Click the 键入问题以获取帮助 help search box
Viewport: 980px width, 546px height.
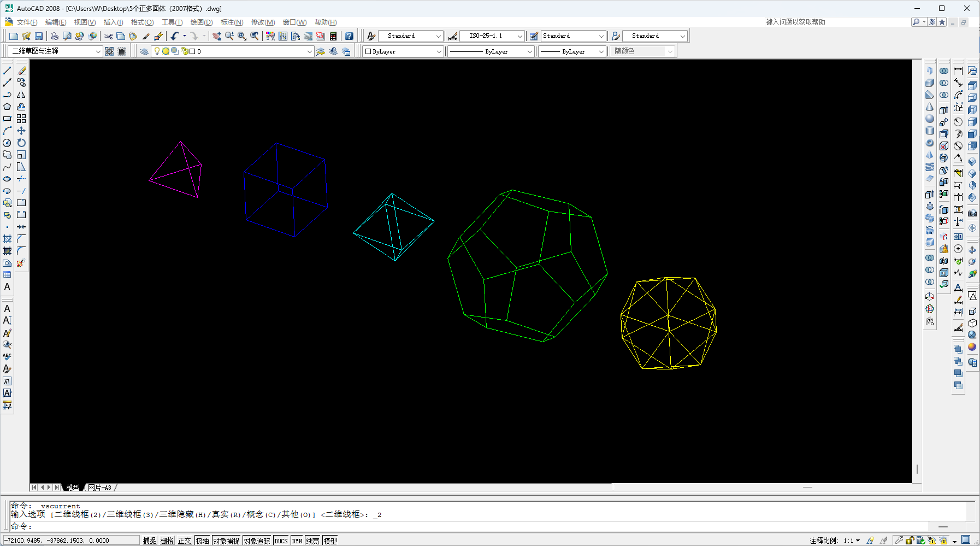tap(837, 22)
